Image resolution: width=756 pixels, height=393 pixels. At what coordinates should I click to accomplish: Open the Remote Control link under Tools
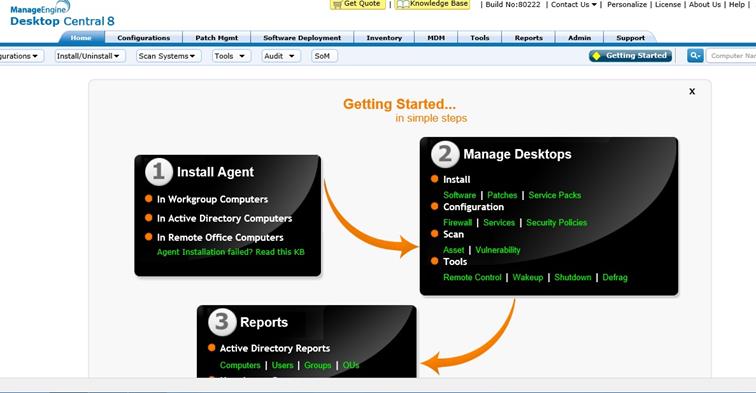pyautogui.click(x=472, y=277)
